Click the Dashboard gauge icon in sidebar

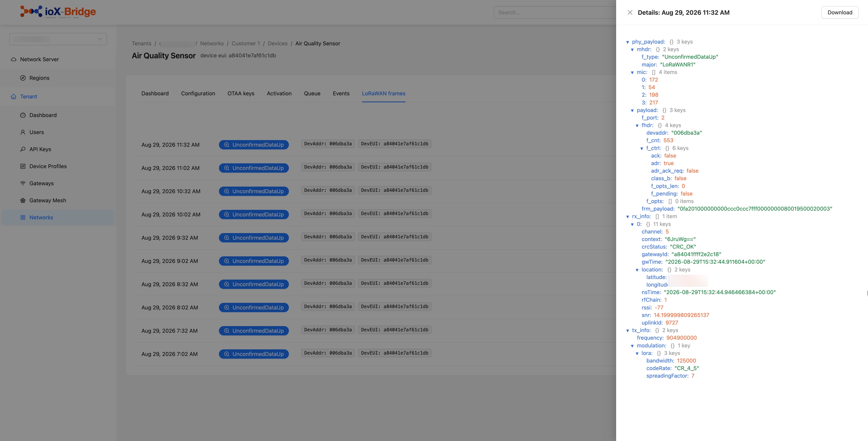23,115
